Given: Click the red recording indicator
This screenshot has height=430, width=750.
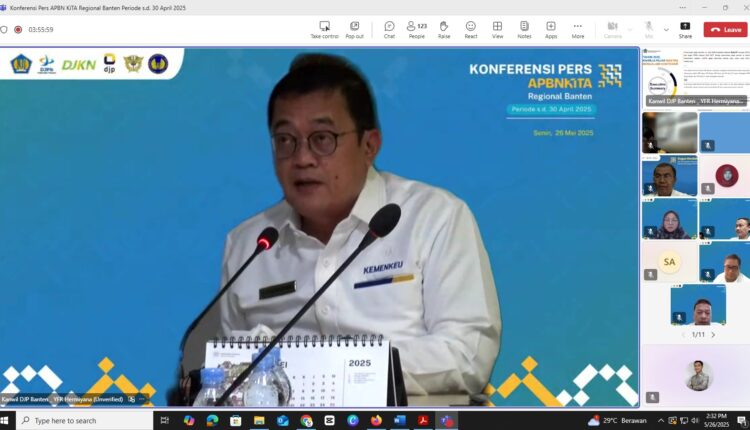Looking at the screenshot, I should (18, 30).
